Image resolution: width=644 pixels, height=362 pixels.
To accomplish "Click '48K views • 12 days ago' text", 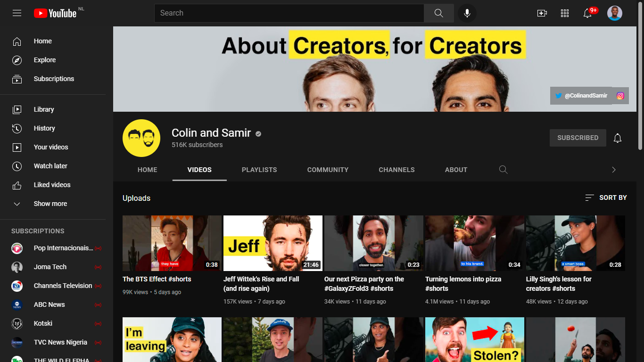I will coord(557,302).
